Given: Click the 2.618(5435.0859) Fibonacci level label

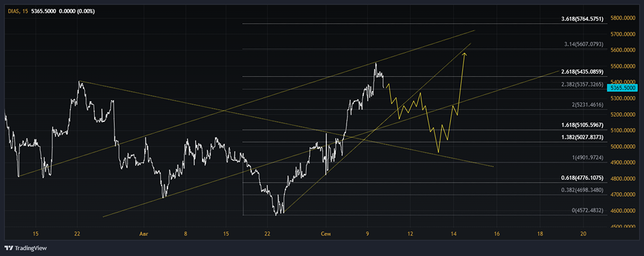Looking at the screenshot, I should [582, 72].
